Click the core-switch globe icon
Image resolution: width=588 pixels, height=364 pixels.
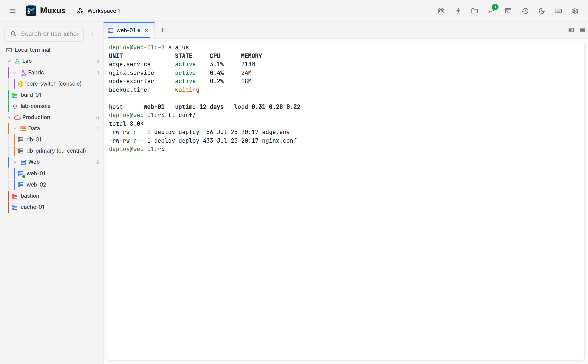(21, 84)
